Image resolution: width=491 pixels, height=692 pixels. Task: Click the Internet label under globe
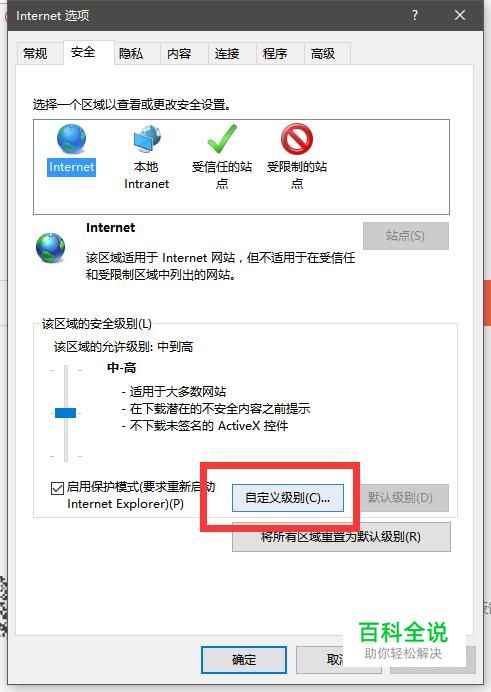(x=71, y=167)
